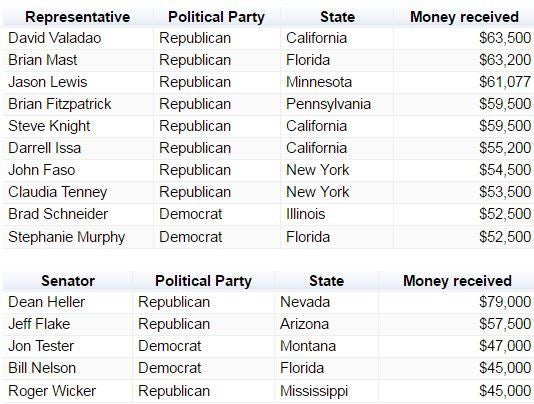Click the Political Party header in top table

point(216,17)
